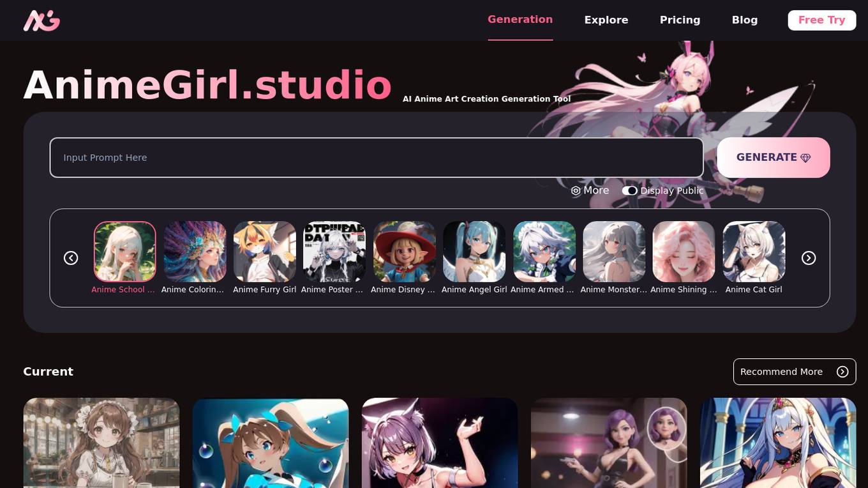Click the AI Anime Art Creation Generation Tool tagline

tap(486, 99)
